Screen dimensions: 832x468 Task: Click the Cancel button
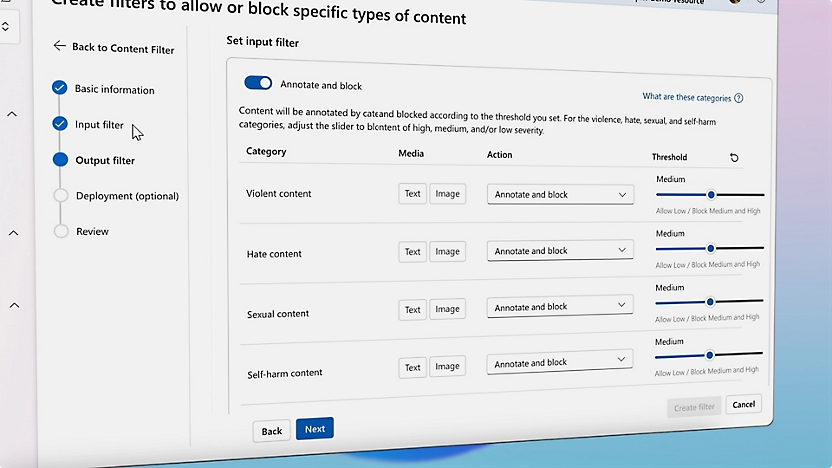point(743,404)
